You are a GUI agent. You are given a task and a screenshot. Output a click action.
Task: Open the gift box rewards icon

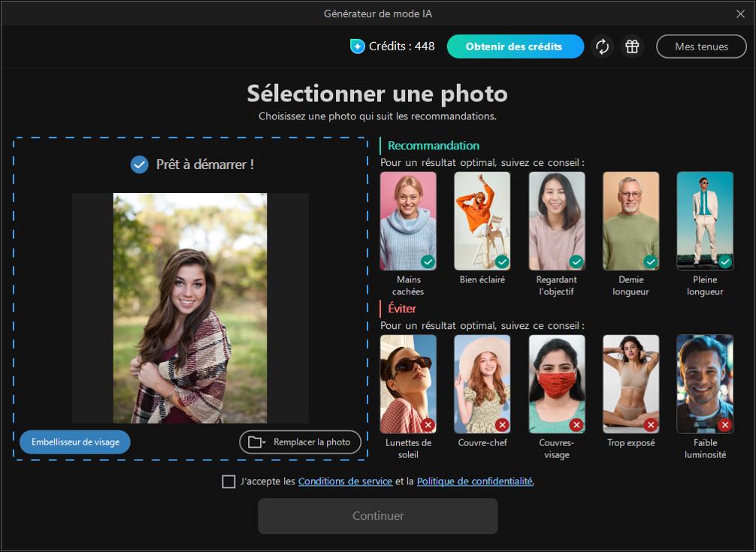point(632,47)
